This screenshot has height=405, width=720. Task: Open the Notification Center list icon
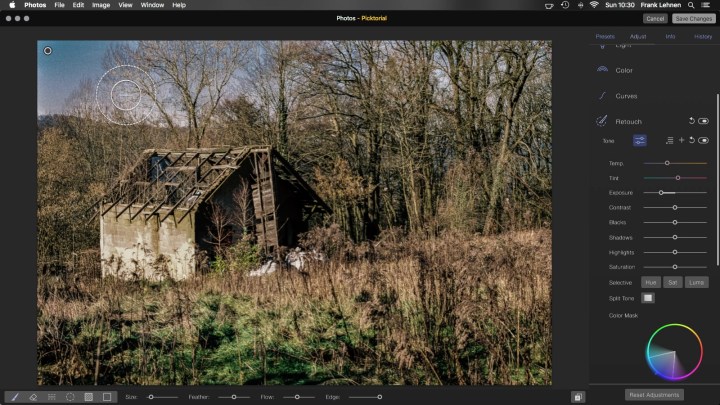[706, 5]
